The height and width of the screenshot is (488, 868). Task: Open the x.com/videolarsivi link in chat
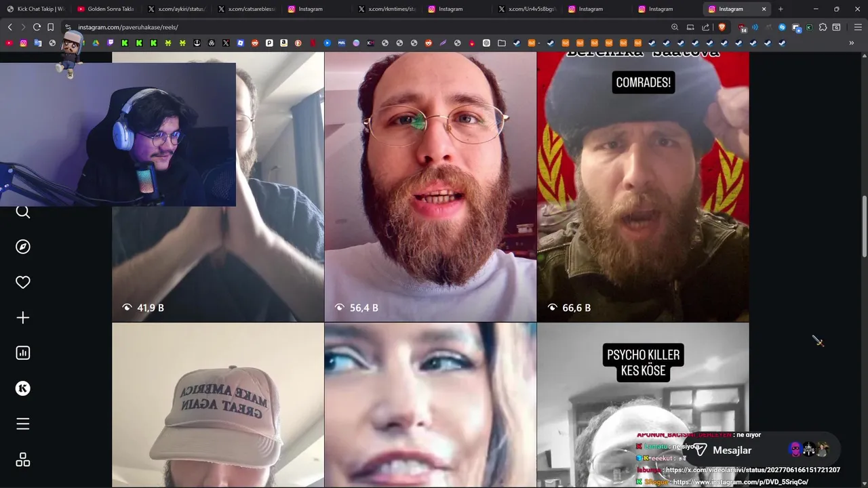(753, 470)
